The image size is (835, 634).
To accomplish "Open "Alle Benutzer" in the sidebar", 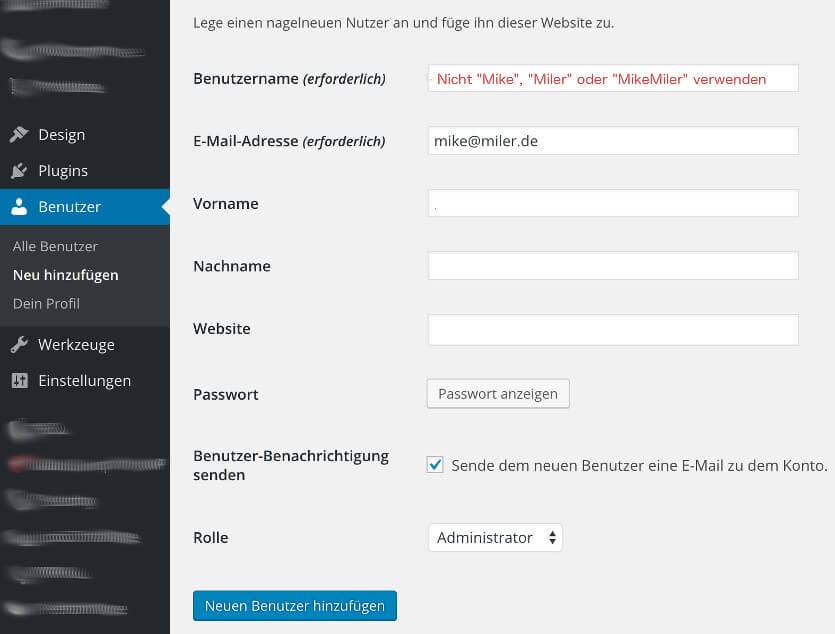I will coord(55,246).
